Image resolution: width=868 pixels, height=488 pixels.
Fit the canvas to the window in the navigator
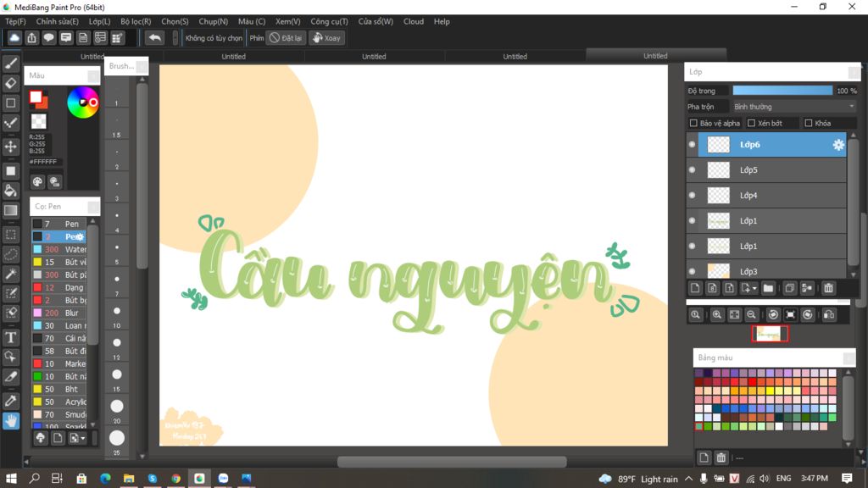coord(734,315)
